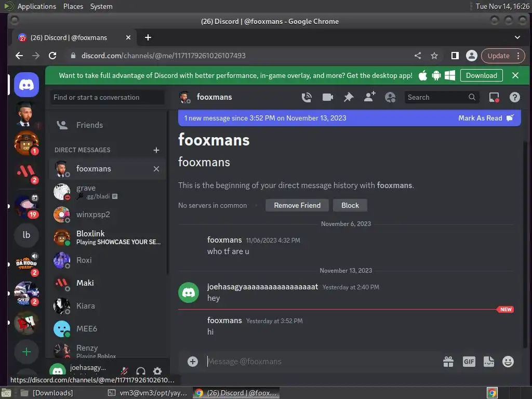This screenshot has height=399, width=532.
Task: Open the Discord inbox icon
Action: point(494,97)
